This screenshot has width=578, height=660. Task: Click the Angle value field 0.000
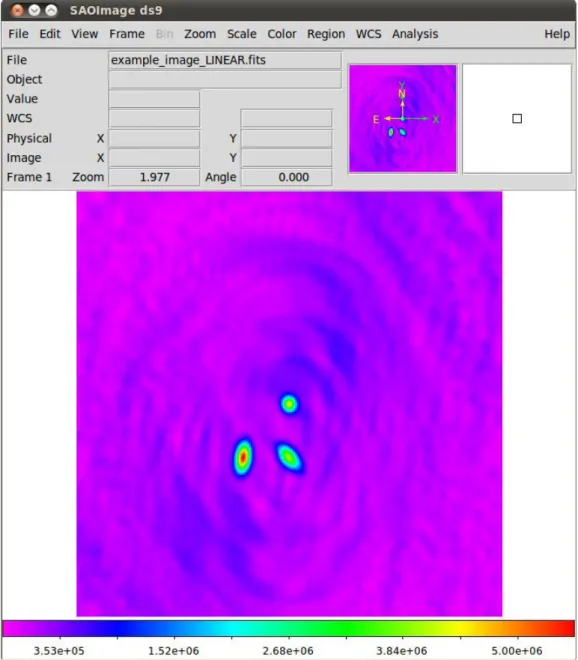[287, 177]
